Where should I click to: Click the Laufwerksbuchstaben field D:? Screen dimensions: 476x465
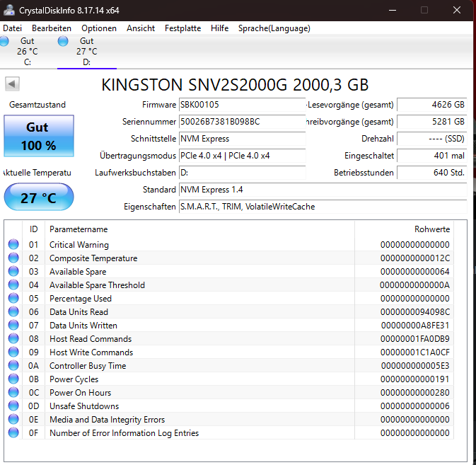[x=243, y=173]
